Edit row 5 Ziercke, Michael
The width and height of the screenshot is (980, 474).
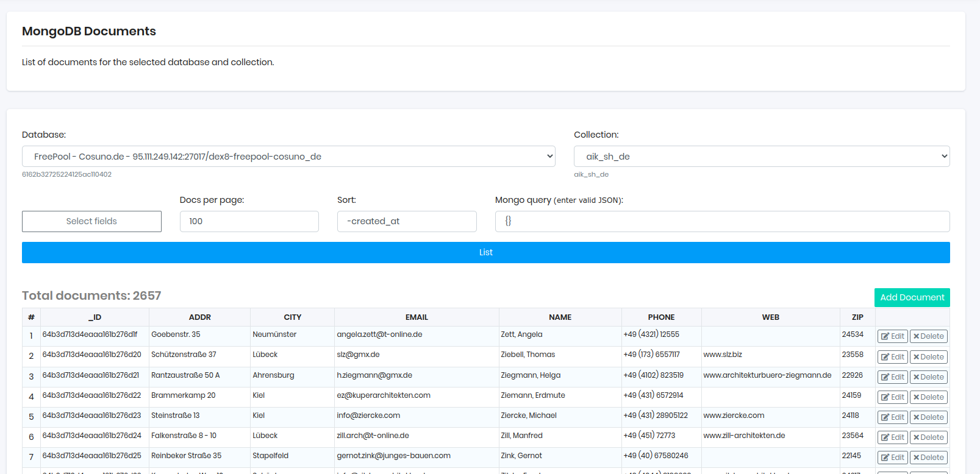[x=893, y=417]
